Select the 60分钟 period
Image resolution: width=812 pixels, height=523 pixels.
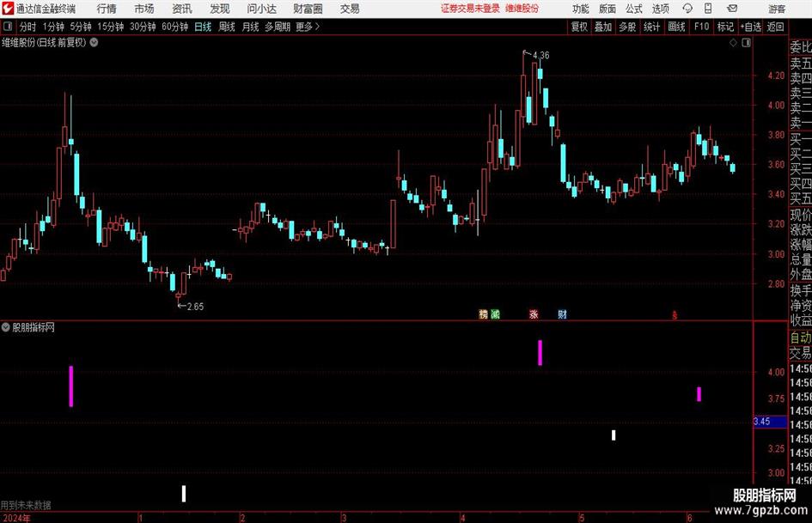point(175,27)
